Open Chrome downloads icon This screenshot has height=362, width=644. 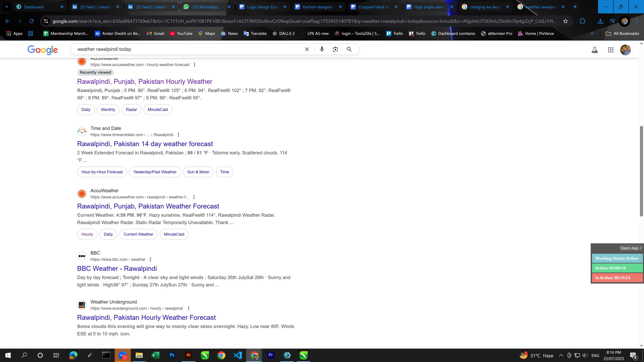click(600, 21)
